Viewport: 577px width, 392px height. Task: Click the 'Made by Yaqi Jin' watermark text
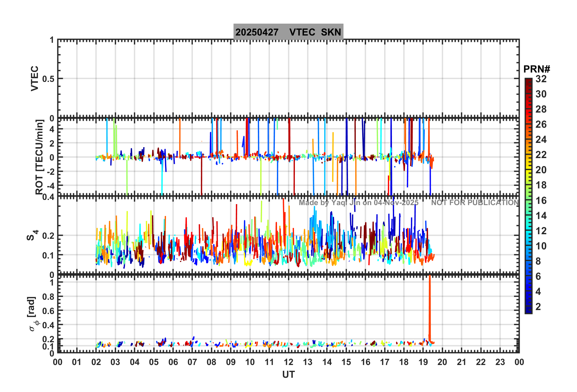click(359, 203)
